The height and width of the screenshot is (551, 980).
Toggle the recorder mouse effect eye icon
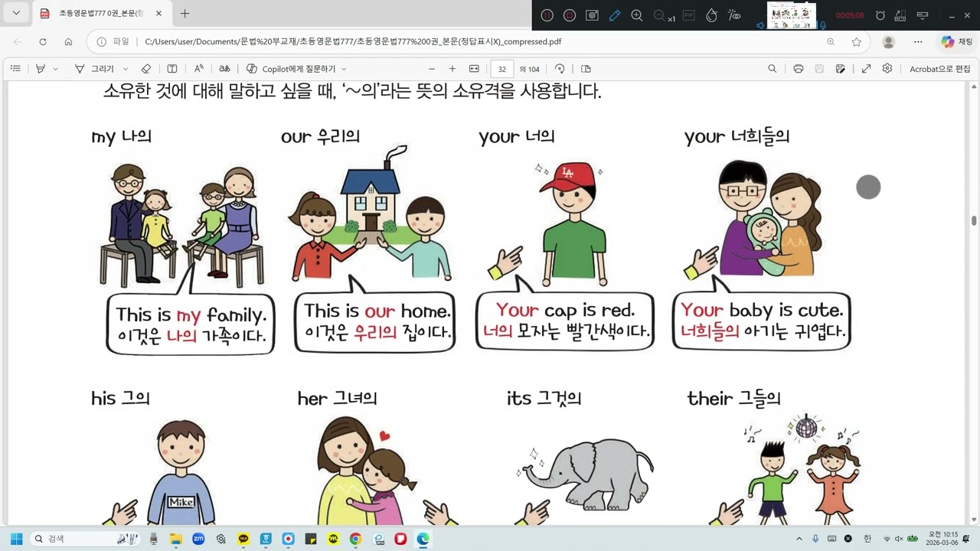pos(734,15)
